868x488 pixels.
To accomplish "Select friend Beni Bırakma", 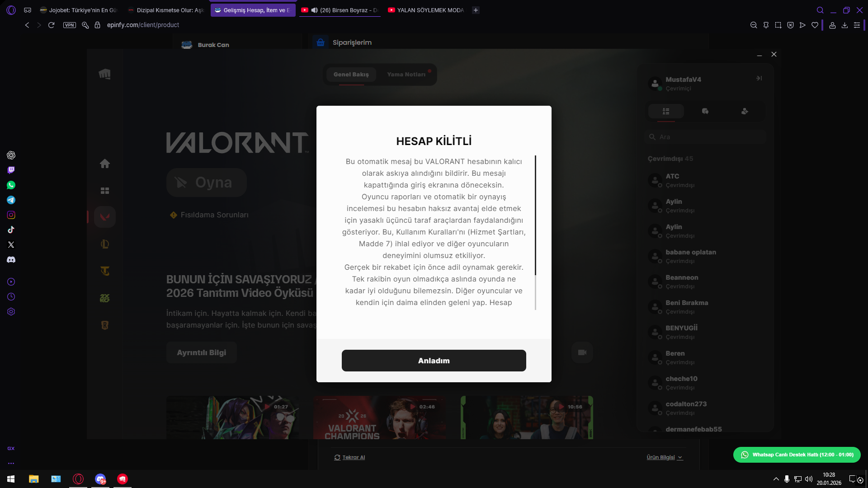I will (x=705, y=307).
